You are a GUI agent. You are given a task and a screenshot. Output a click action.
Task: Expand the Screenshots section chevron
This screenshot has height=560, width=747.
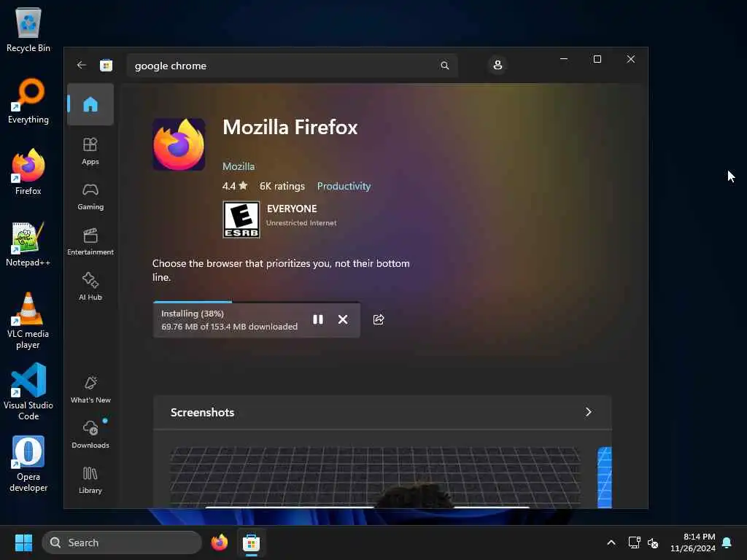click(x=589, y=412)
